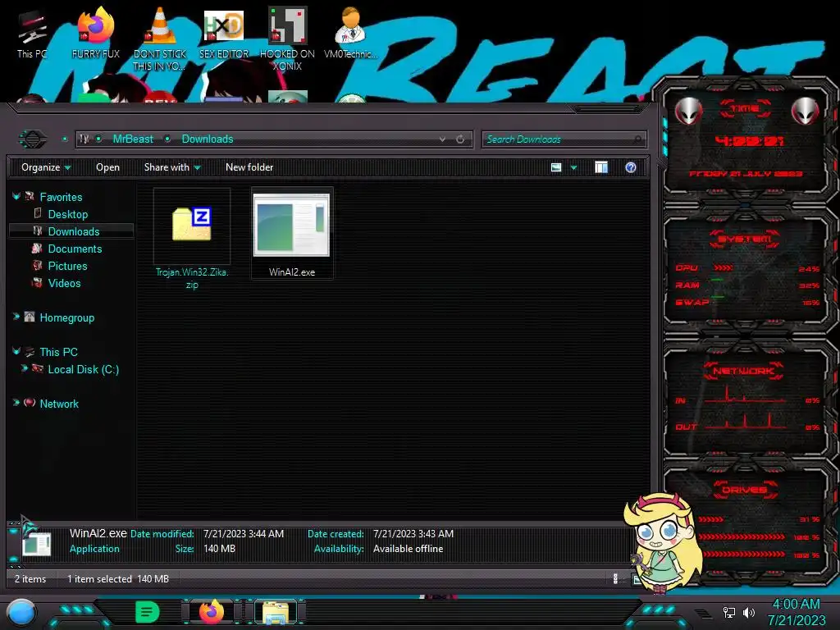Click the explorer back navigation button
840x630 pixels.
[33, 139]
